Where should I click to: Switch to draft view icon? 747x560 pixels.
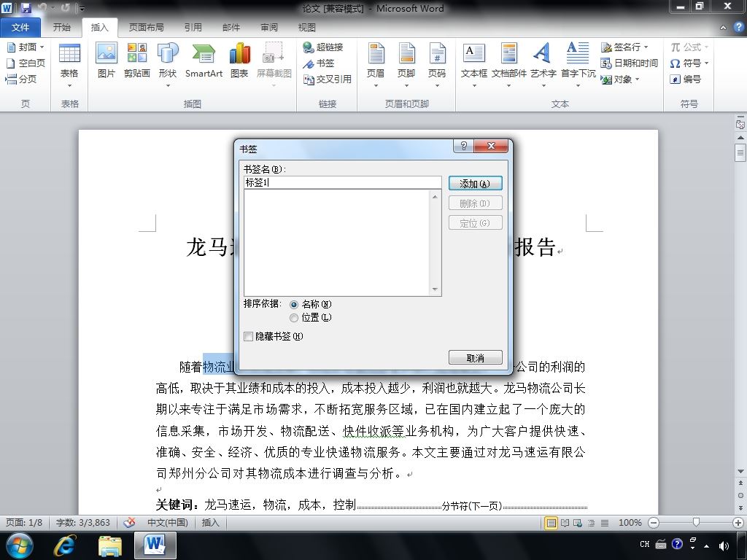(x=605, y=523)
